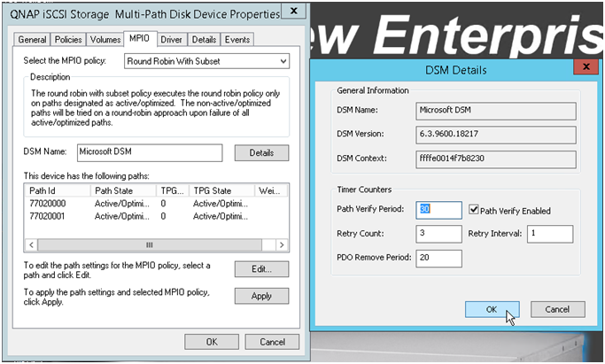Click the PDO Remove Period field

pos(438,259)
